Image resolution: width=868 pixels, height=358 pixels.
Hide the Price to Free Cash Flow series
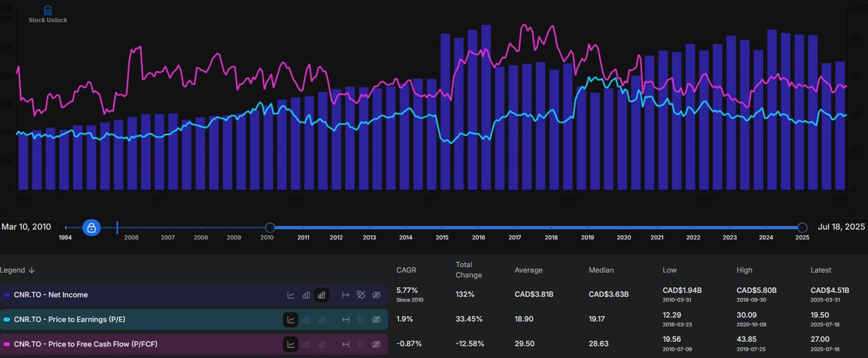pyautogui.click(x=376, y=344)
